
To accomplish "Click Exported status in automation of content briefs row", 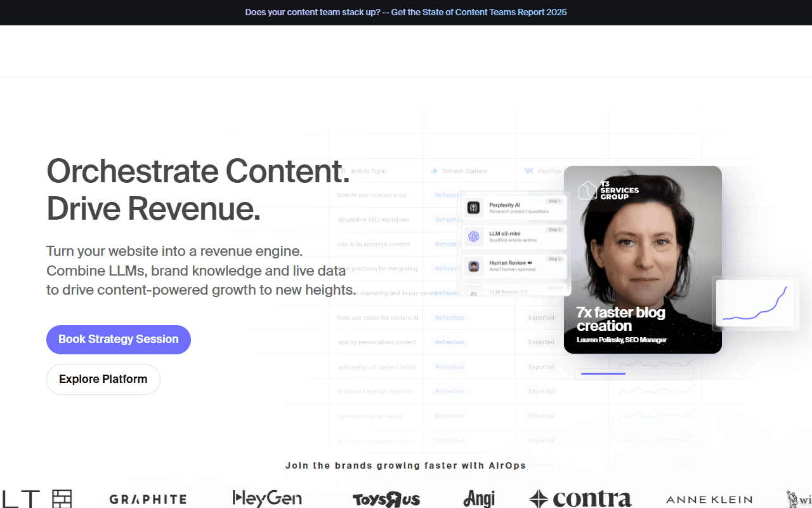I will tap(541, 367).
